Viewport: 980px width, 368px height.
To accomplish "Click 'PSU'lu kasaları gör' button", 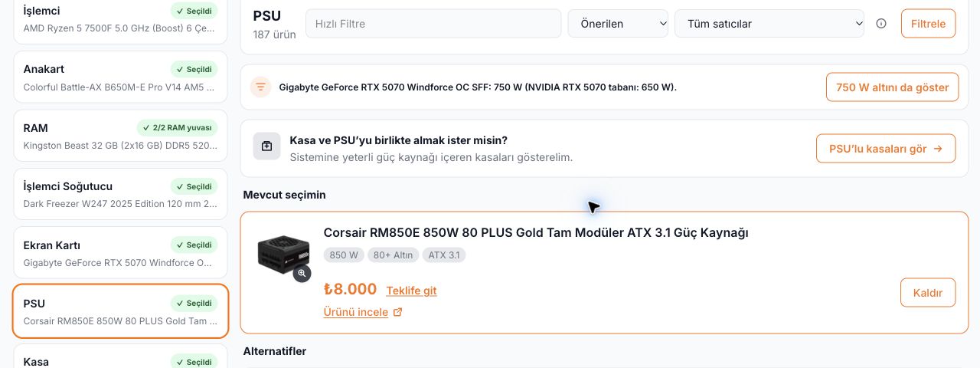I will pos(886,149).
